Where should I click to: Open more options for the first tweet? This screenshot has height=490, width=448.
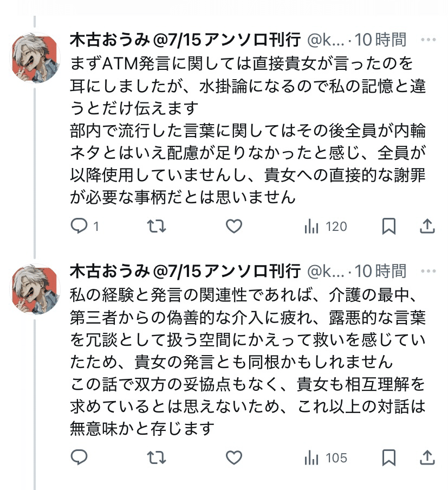(x=428, y=40)
